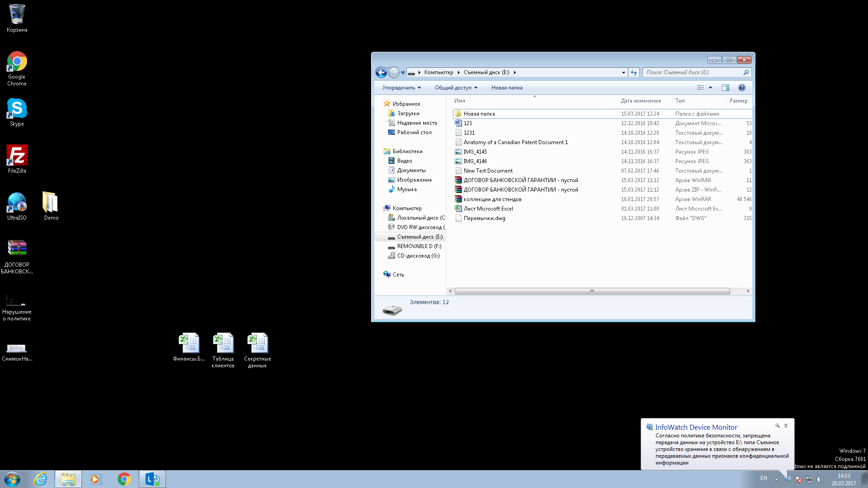
Task: Open Explorer help question mark icon
Action: click(x=741, y=88)
